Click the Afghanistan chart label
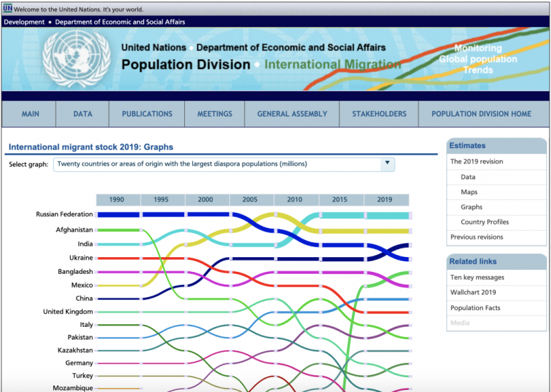This screenshot has height=392, width=551. 75,230
